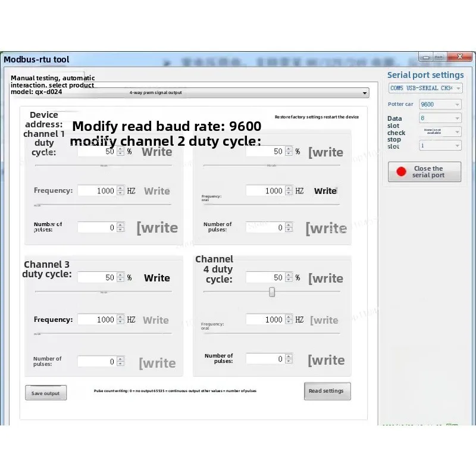Minimize the Modbus-rtu tool window
The image size is (476, 476).
click(x=426, y=57)
